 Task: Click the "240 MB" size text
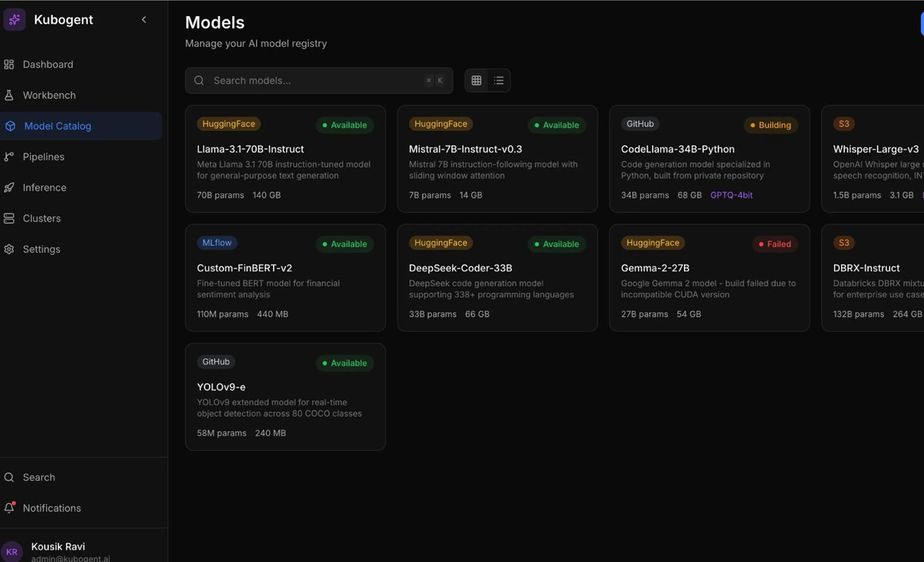(270, 433)
